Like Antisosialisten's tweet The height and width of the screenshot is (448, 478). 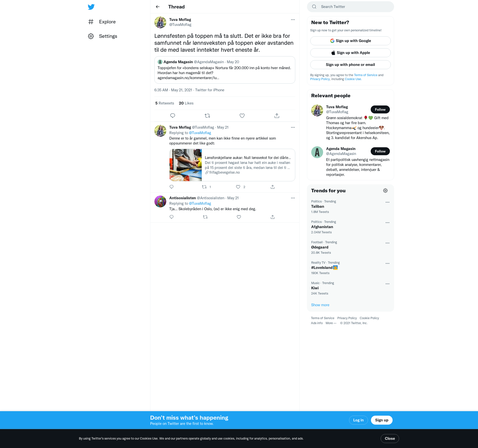click(239, 217)
